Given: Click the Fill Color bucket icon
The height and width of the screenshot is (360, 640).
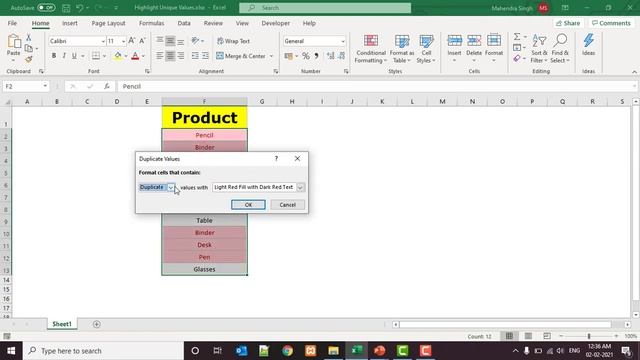Looking at the screenshot, I should tap(118, 56).
